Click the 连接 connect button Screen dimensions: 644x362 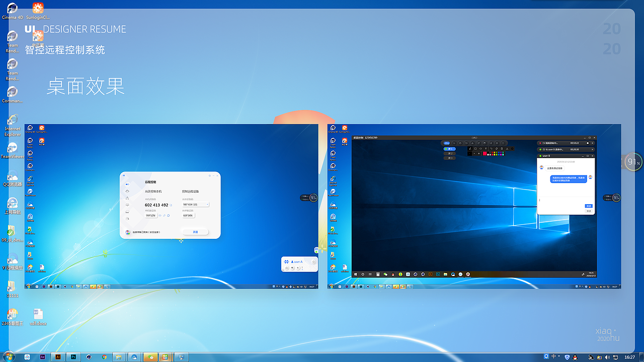click(x=195, y=232)
